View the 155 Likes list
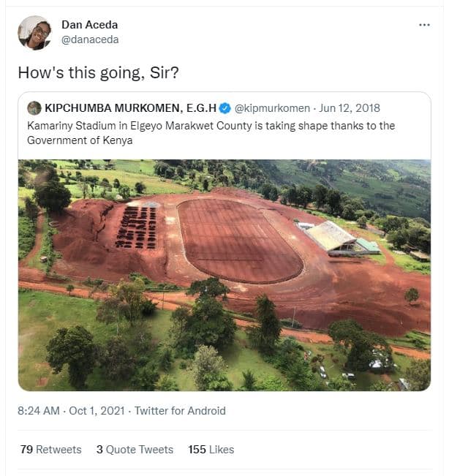This screenshot has width=449, height=476. tap(212, 450)
